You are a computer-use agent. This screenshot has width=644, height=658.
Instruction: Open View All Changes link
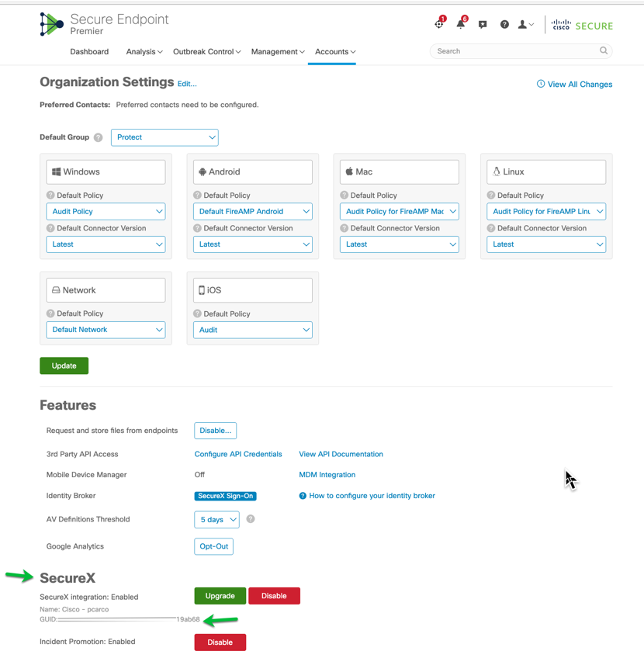pos(580,85)
